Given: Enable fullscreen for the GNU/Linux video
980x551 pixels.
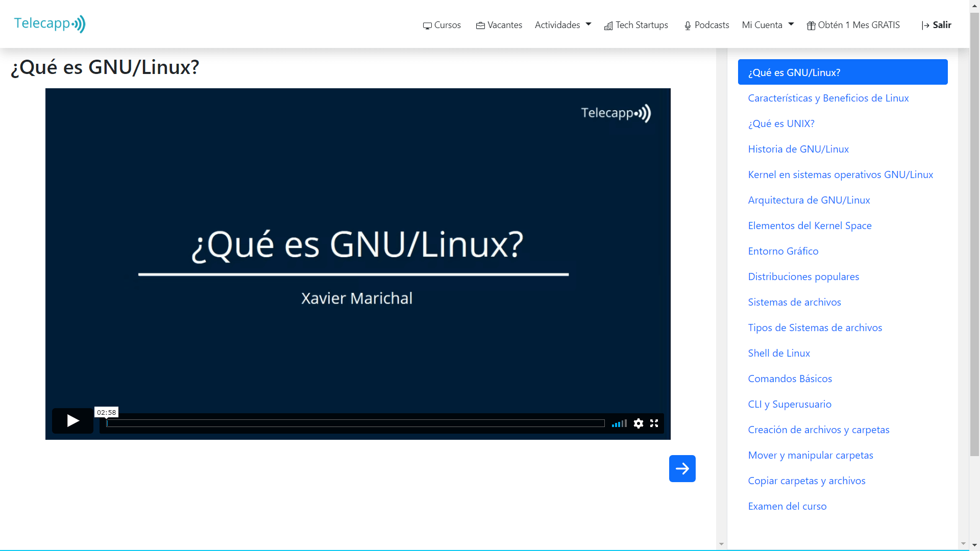Looking at the screenshot, I should pyautogui.click(x=655, y=423).
